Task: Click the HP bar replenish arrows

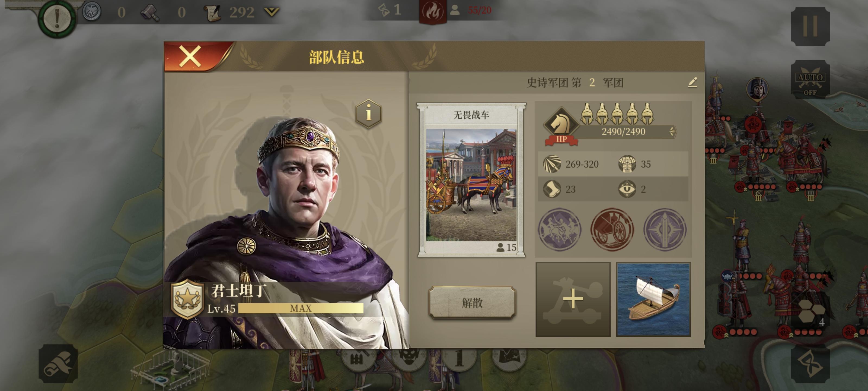Action: coord(672,131)
